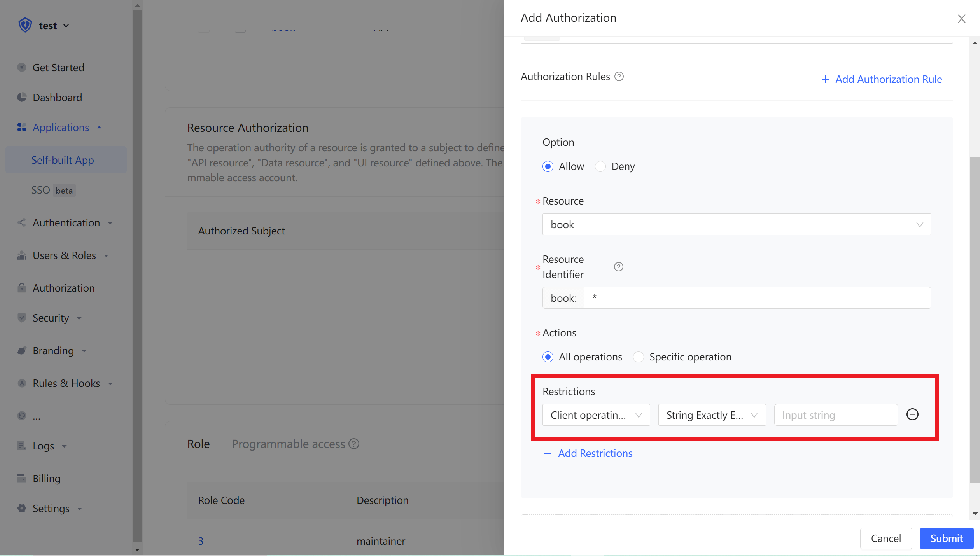Click the Submit button

pos(946,538)
